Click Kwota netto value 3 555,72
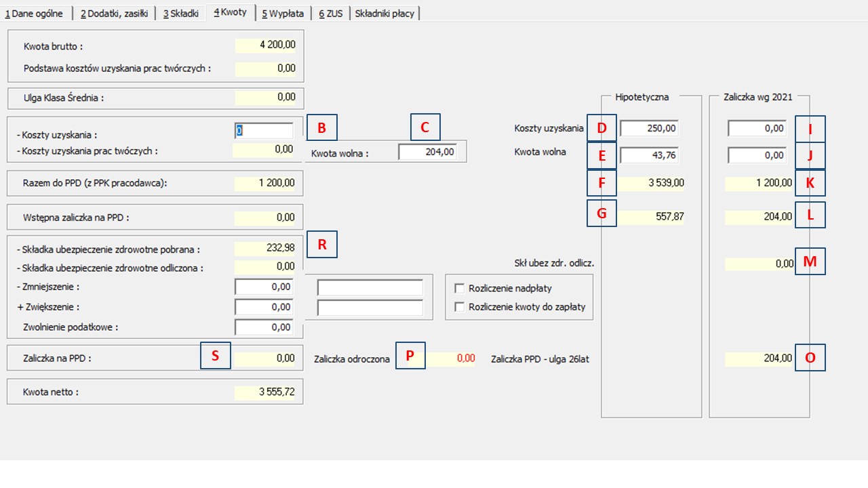868x488 pixels. (266, 392)
